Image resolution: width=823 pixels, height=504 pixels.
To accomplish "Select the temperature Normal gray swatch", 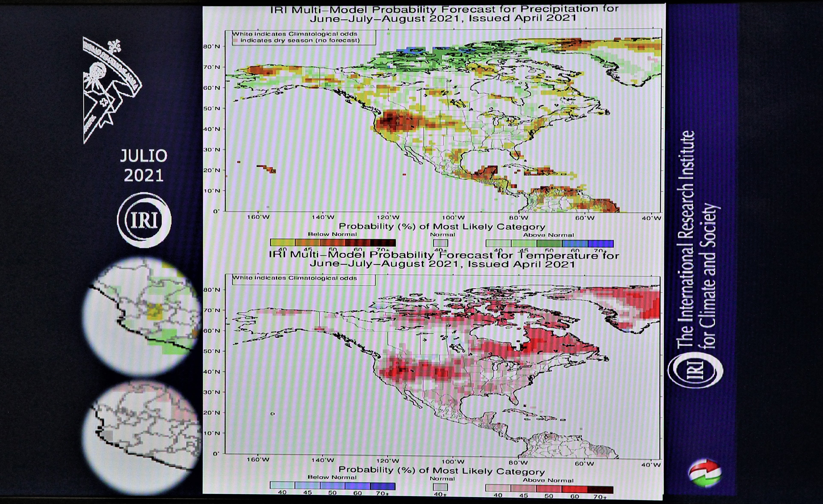I will [440, 487].
